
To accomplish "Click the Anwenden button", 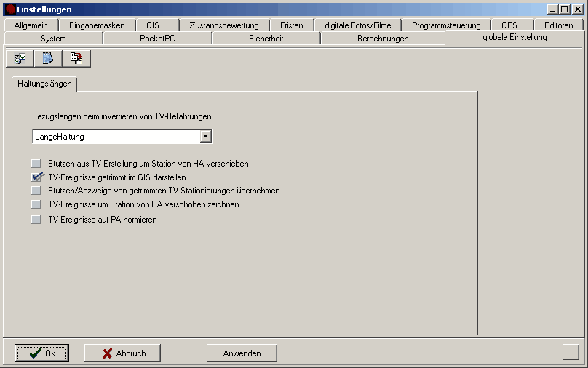I will (x=242, y=353).
